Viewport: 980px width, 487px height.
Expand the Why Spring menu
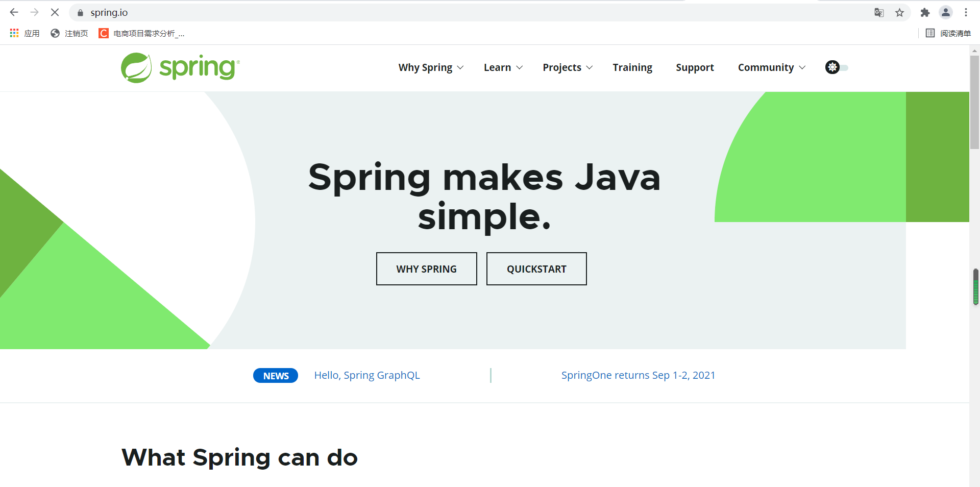(x=431, y=67)
